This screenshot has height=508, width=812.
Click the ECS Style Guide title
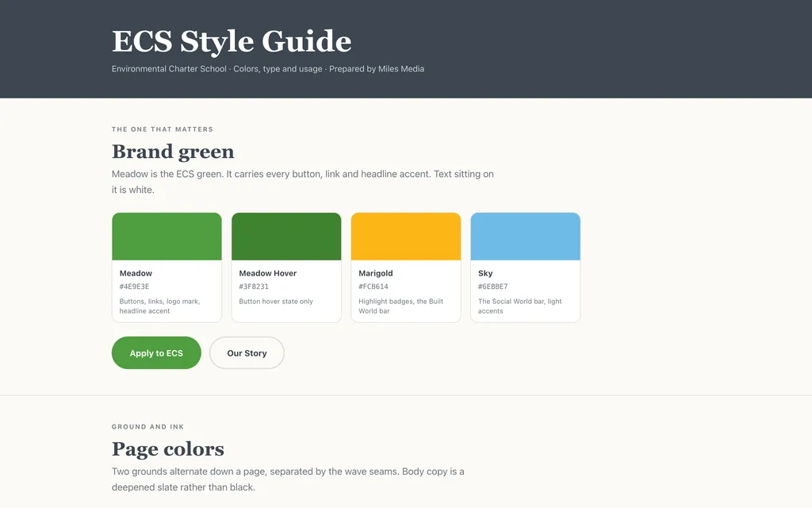(x=232, y=41)
